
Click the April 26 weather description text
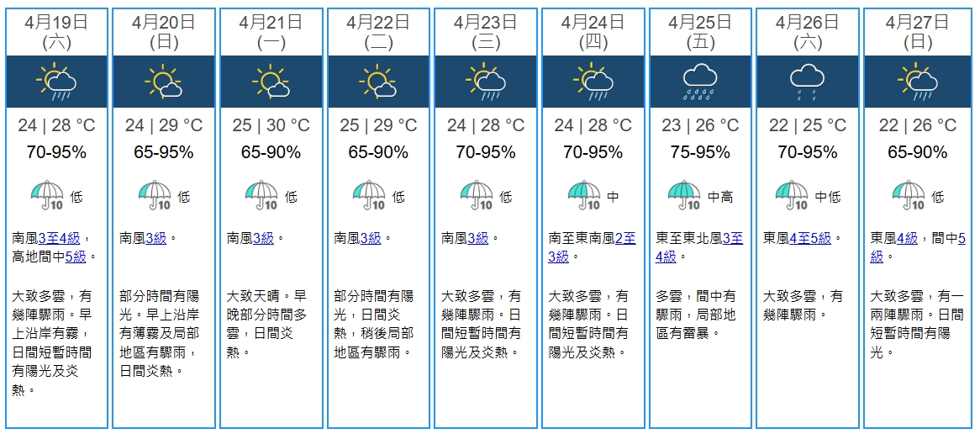tap(803, 305)
